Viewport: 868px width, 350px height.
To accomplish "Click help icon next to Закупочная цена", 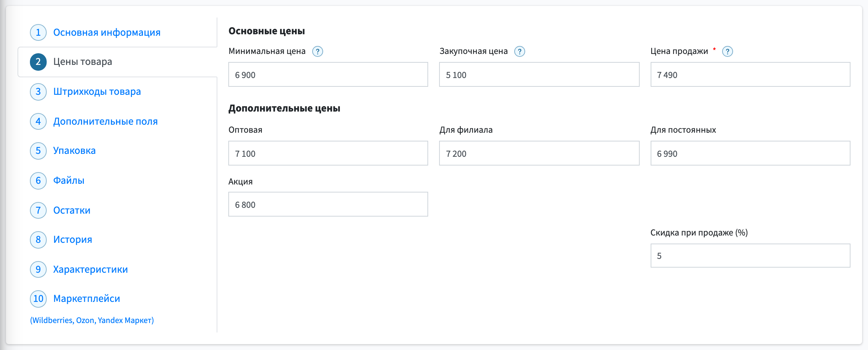I will (x=520, y=51).
